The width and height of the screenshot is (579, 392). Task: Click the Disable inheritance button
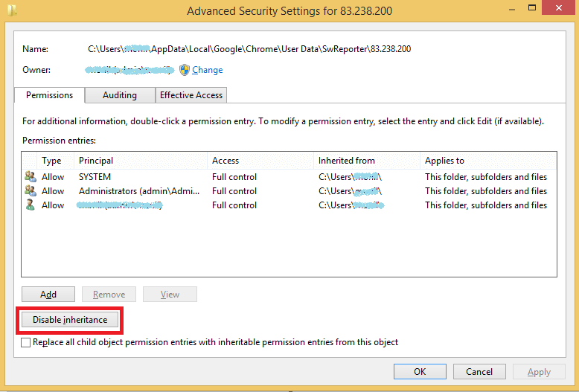click(x=70, y=320)
